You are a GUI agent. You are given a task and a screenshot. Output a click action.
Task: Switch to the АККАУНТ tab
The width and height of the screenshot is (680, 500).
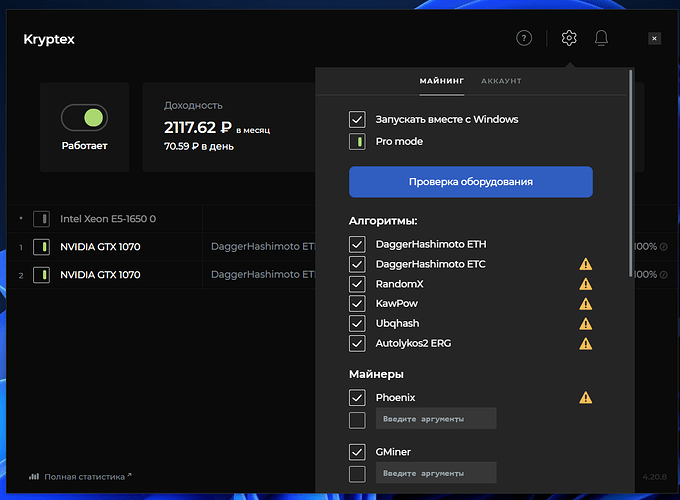(x=501, y=81)
